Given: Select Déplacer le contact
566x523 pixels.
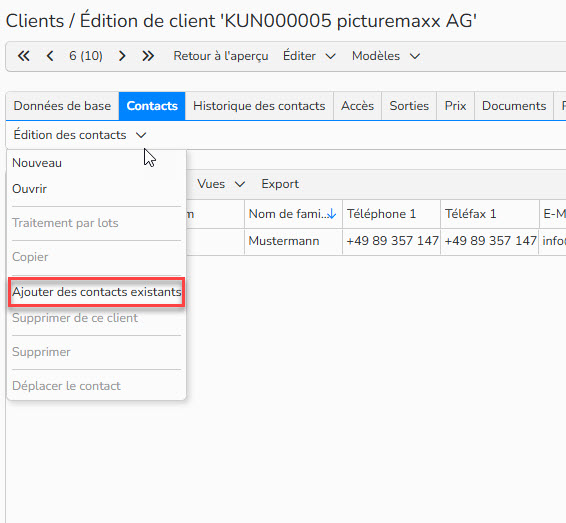Looking at the screenshot, I should tap(96, 386).
